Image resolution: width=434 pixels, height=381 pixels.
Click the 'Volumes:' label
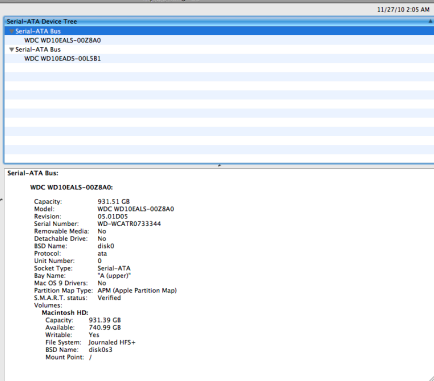click(48, 305)
